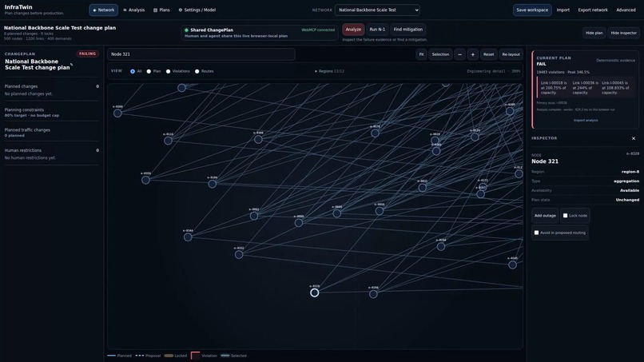This screenshot has height=362, width=644.
Task: Select the Plan view radio button
Action: click(x=149, y=71)
